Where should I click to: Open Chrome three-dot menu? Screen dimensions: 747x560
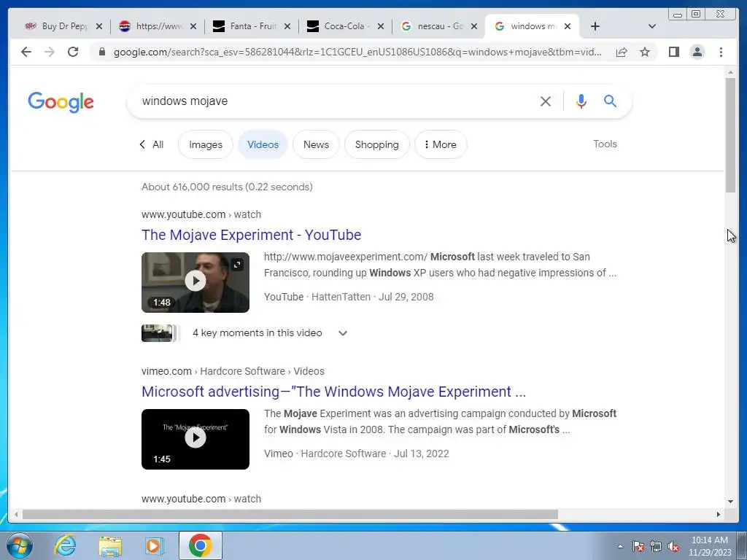pos(721,52)
